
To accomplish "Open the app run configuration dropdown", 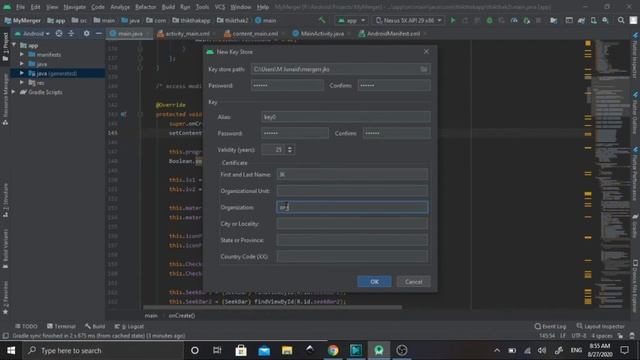I will click(x=351, y=20).
